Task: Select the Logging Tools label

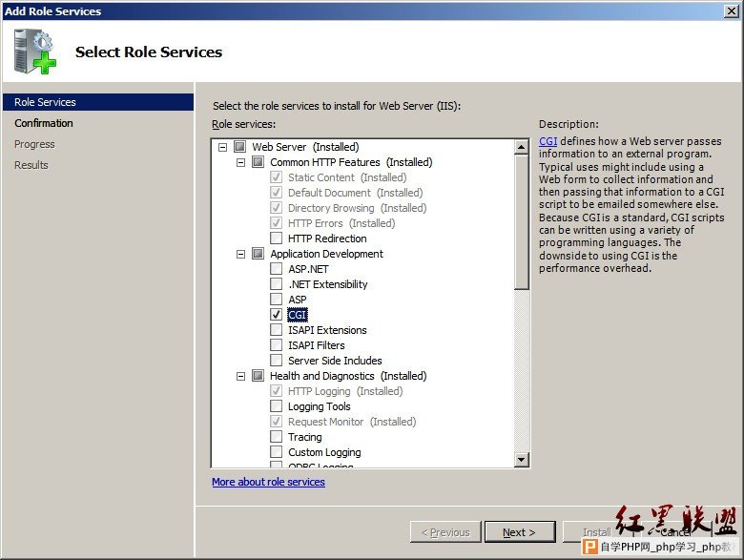Action: (320, 406)
